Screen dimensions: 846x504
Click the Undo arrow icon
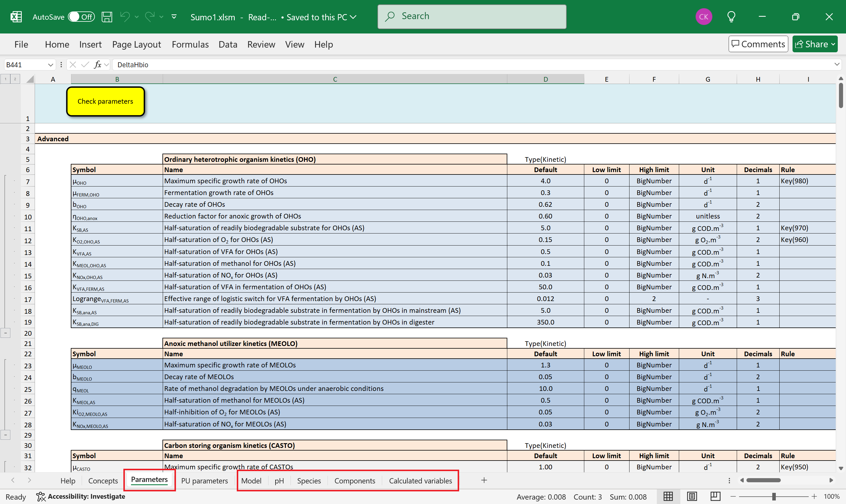point(125,17)
